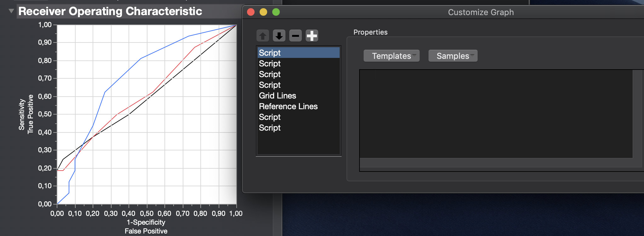Click the move up arrow button
Screen dimensions: 644x236
(262, 36)
